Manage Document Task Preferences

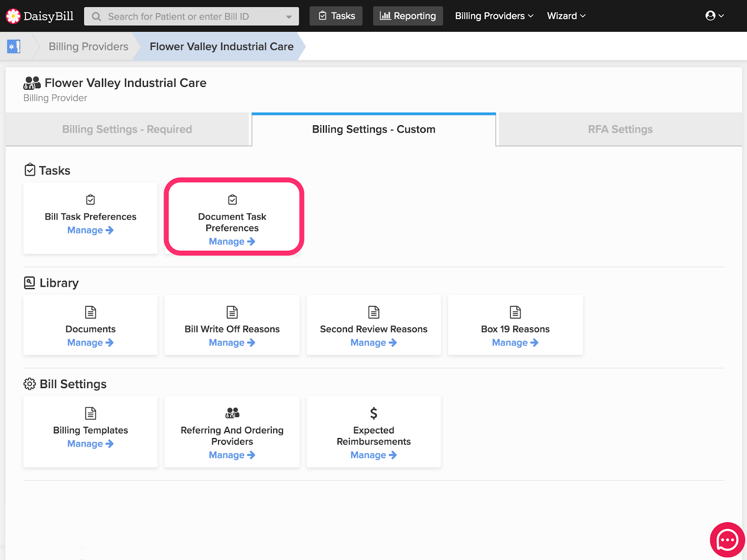pyautogui.click(x=232, y=241)
